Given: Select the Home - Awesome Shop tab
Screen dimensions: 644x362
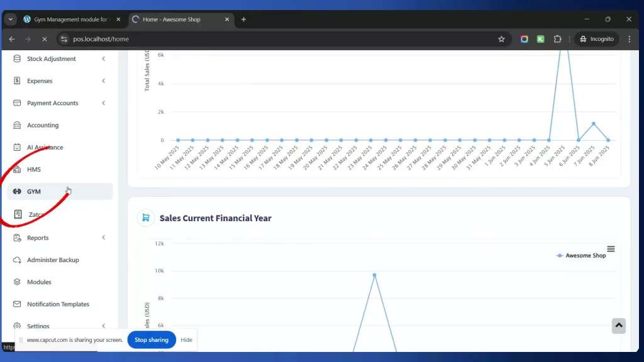Looking at the screenshot, I should [180, 19].
